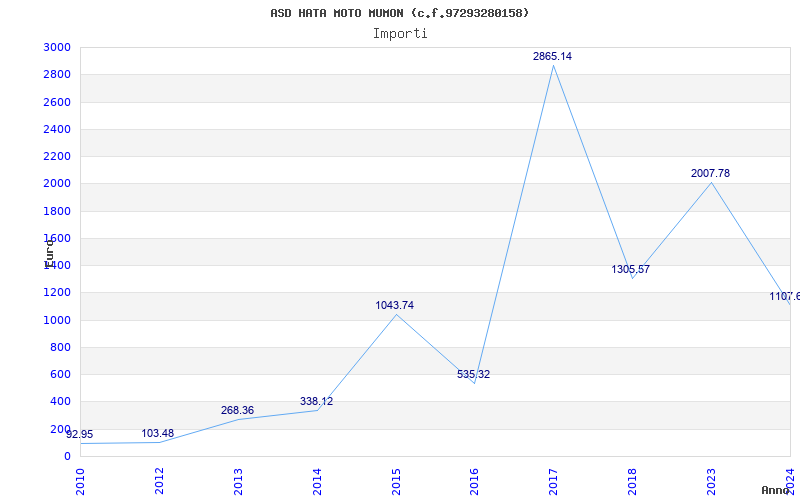Click the y-axis value 1800
The image size is (800, 500).
pos(57,212)
